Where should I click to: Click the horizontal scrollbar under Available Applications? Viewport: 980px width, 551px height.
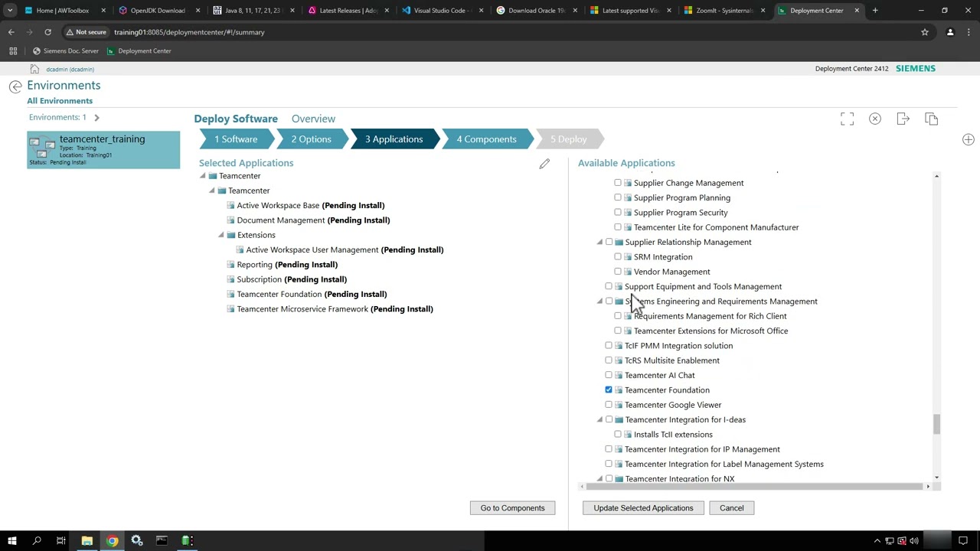point(753,487)
